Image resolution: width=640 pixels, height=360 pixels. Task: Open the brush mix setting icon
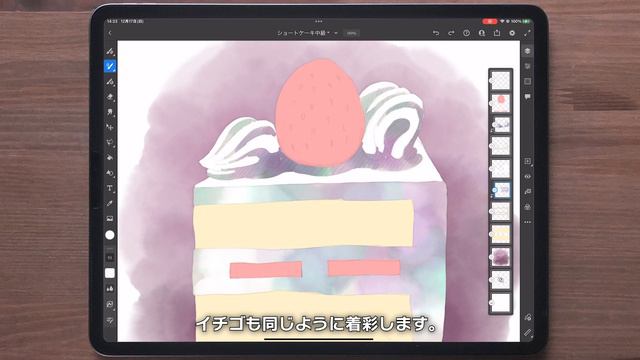[110, 304]
